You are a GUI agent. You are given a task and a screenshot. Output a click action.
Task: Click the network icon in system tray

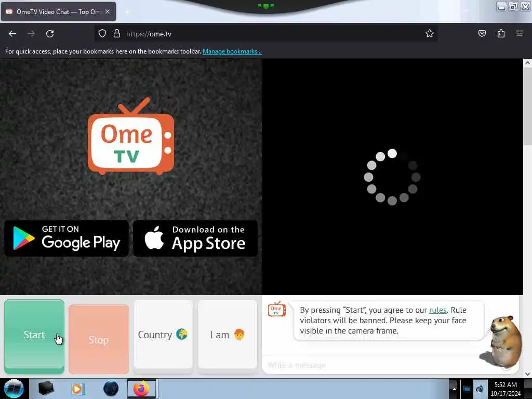[x=480, y=389]
